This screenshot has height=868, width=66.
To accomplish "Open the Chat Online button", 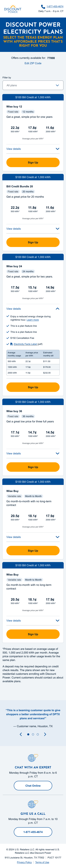I will point(33,785).
